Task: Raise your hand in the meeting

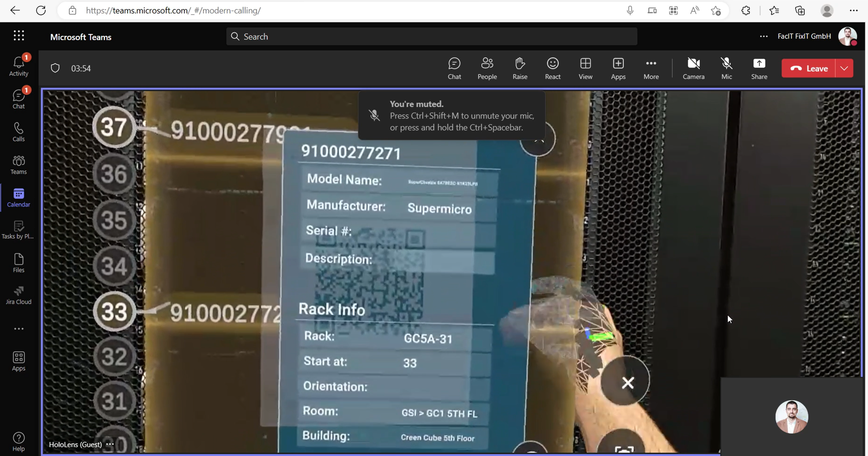Action: click(520, 68)
